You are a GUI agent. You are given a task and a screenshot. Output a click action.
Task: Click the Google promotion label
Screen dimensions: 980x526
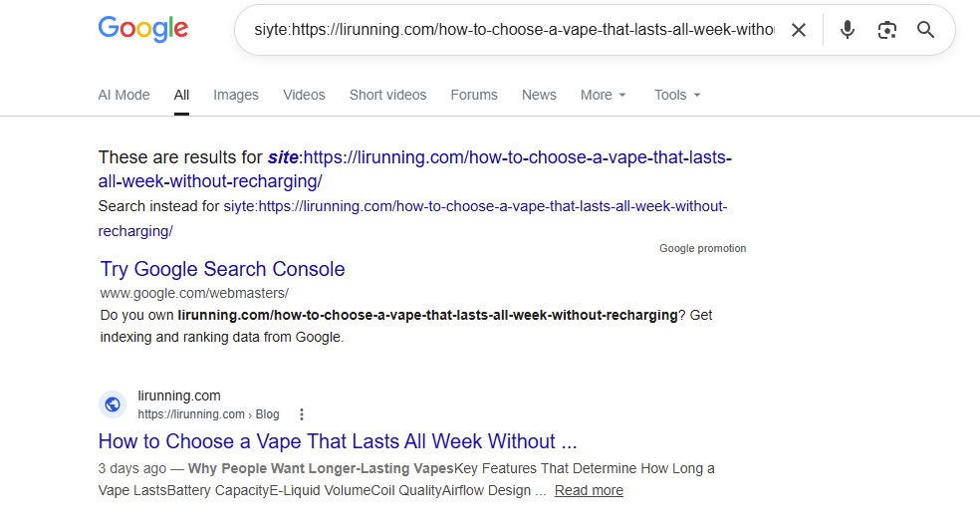(x=702, y=248)
